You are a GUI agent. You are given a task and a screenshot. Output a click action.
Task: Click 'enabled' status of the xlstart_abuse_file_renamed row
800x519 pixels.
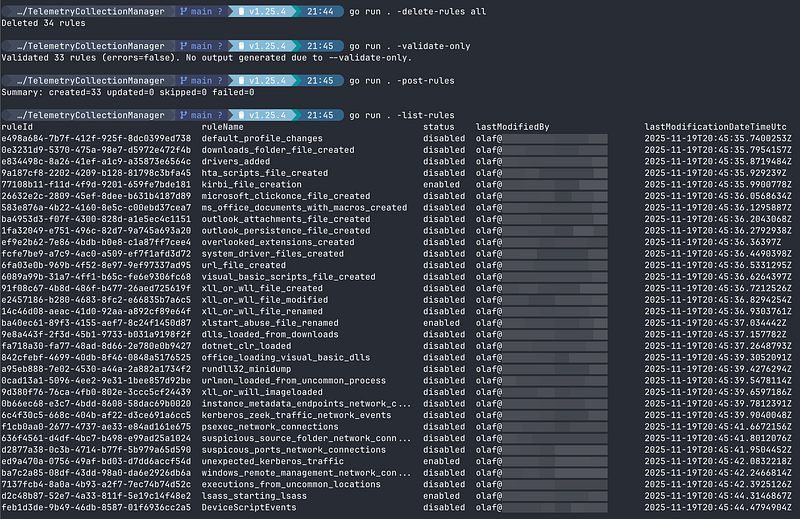coord(441,323)
